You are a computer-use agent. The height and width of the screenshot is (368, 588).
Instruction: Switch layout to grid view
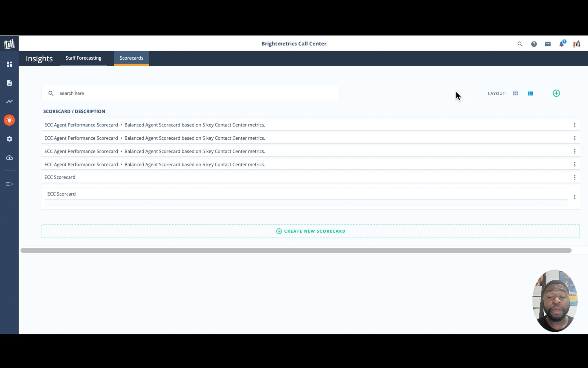pos(515,93)
